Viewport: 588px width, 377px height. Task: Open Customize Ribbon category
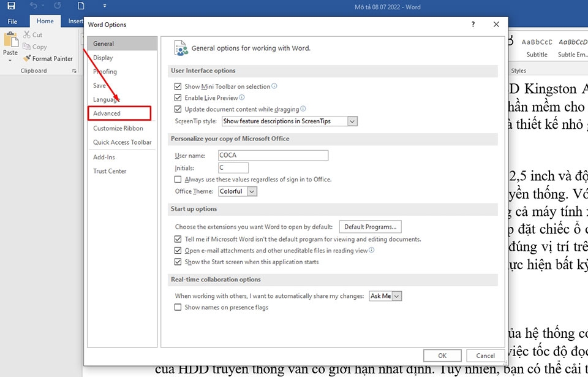point(123,128)
